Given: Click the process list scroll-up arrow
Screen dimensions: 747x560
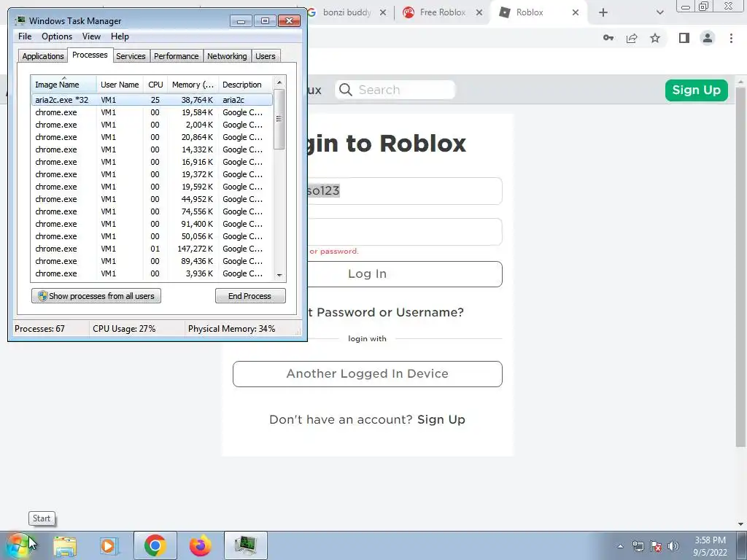Looking at the screenshot, I should tap(279, 82).
